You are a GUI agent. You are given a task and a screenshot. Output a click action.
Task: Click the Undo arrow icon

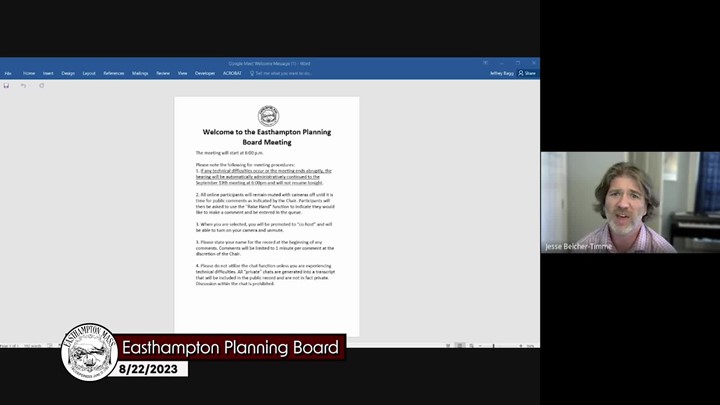tap(23, 85)
